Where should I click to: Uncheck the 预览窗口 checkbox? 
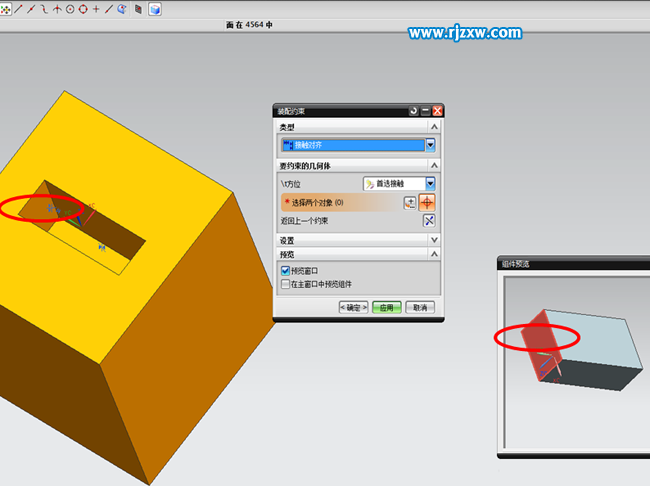click(286, 271)
